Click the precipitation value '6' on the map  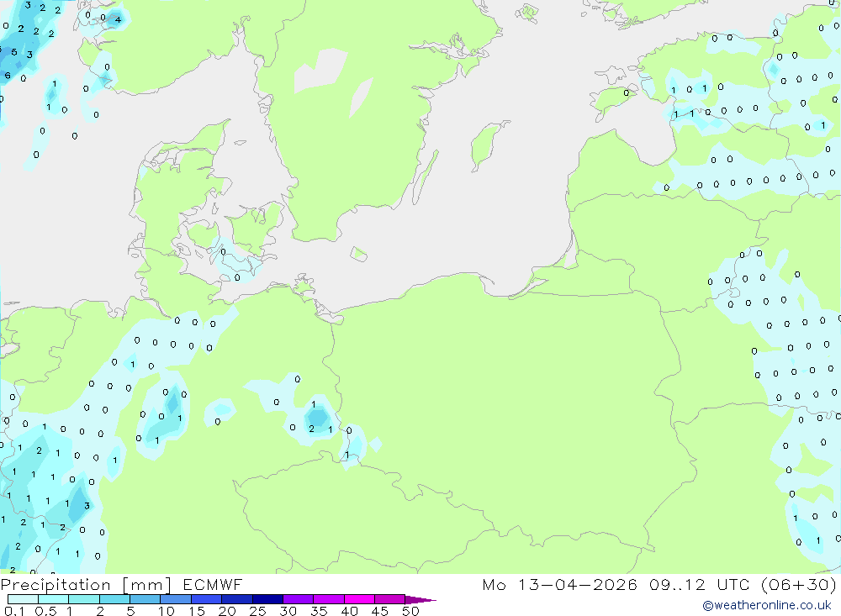[8, 76]
